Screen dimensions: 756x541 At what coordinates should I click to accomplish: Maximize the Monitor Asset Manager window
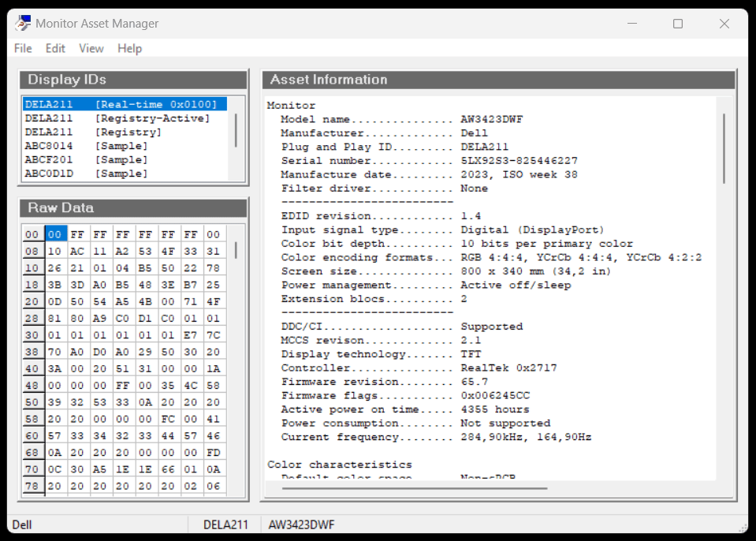pyautogui.click(x=678, y=24)
